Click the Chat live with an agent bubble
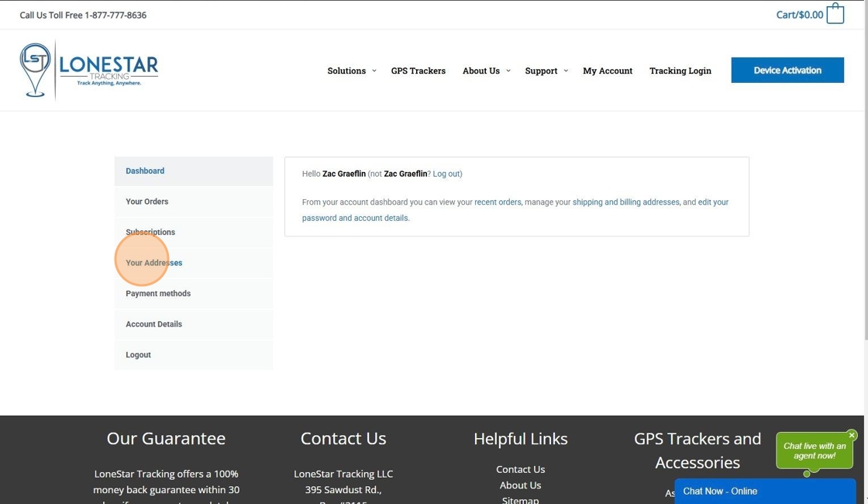Viewport: 868px width, 504px height. pyautogui.click(x=815, y=450)
